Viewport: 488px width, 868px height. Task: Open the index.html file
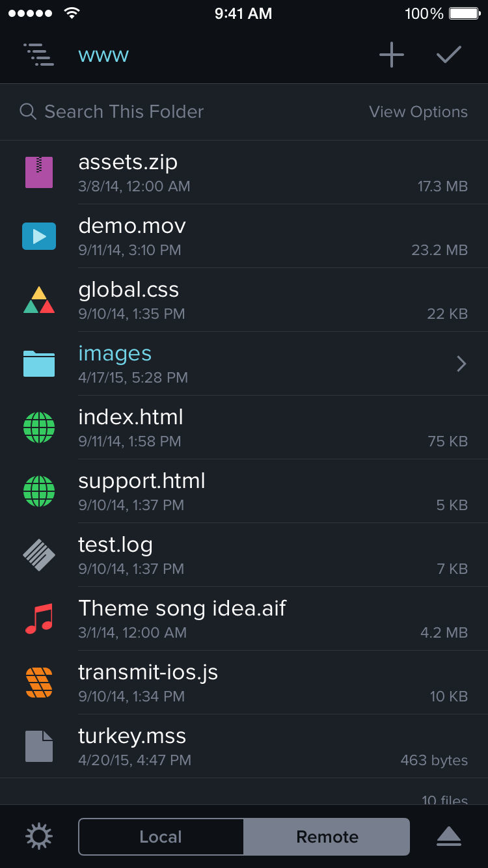click(x=131, y=417)
